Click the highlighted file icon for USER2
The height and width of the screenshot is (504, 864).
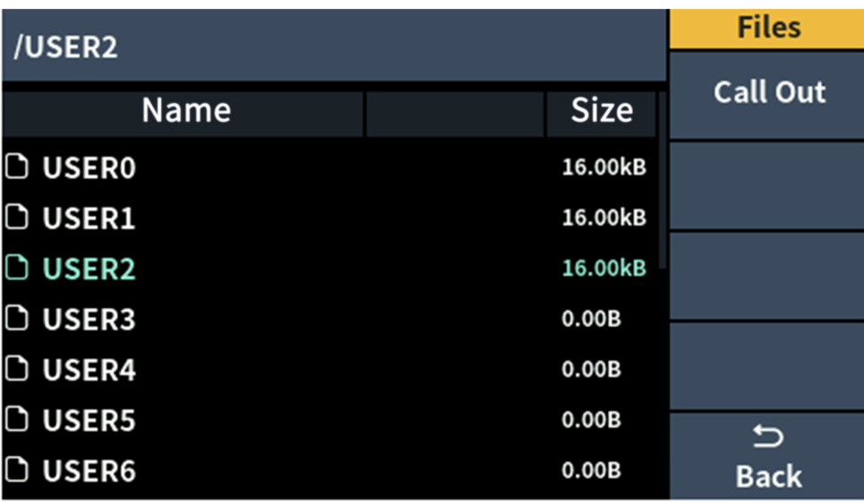[x=16, y=269]
